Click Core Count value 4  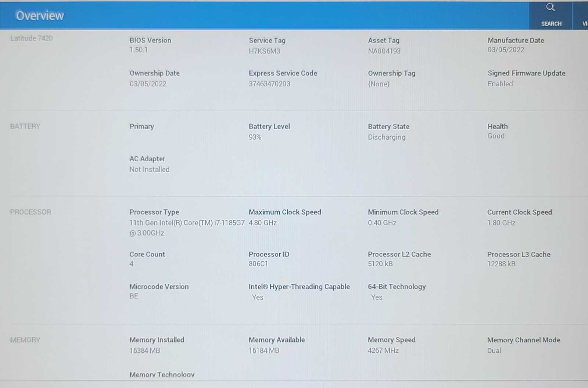coord(132,264)
